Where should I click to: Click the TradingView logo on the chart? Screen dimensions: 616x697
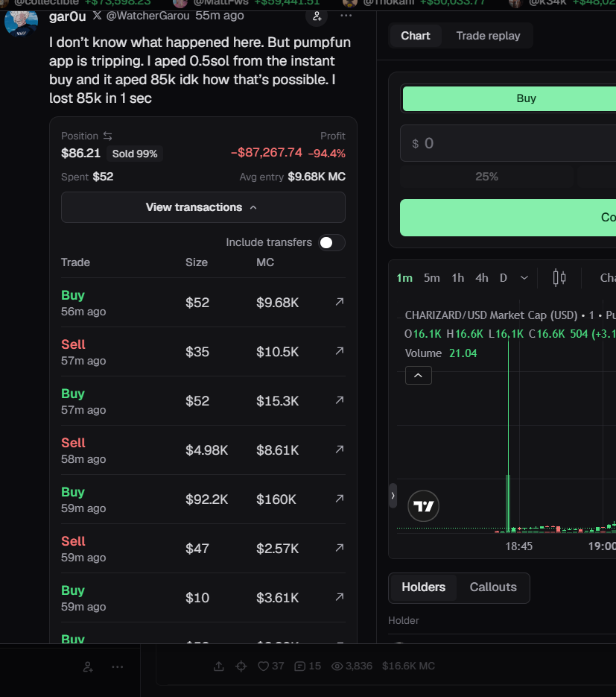click(x=424, y=506)
